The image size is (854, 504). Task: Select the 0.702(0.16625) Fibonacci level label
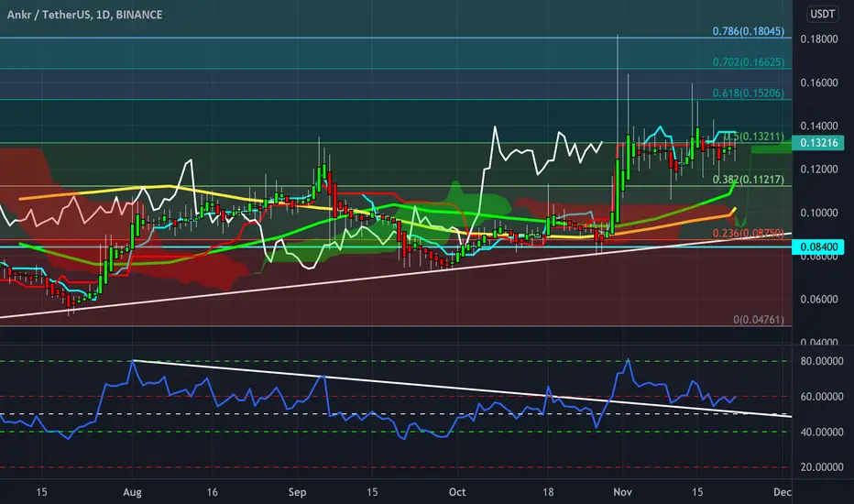[749, 62]
